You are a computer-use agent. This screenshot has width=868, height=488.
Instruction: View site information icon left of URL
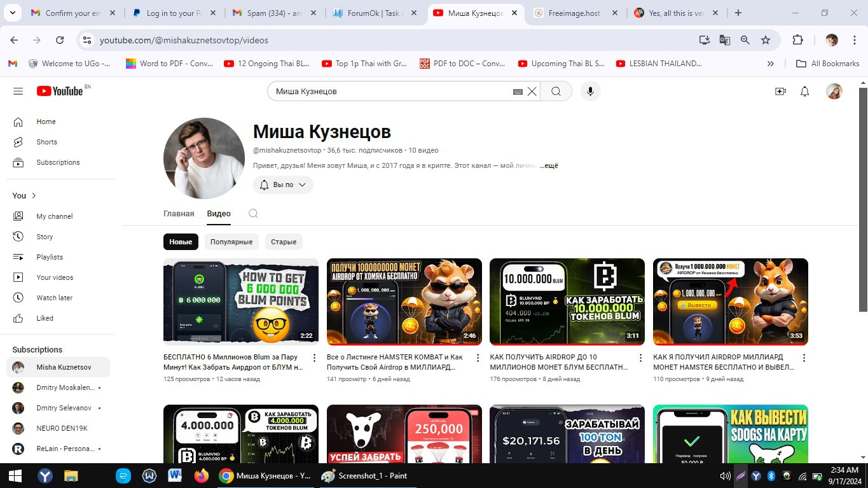point(87,40)
